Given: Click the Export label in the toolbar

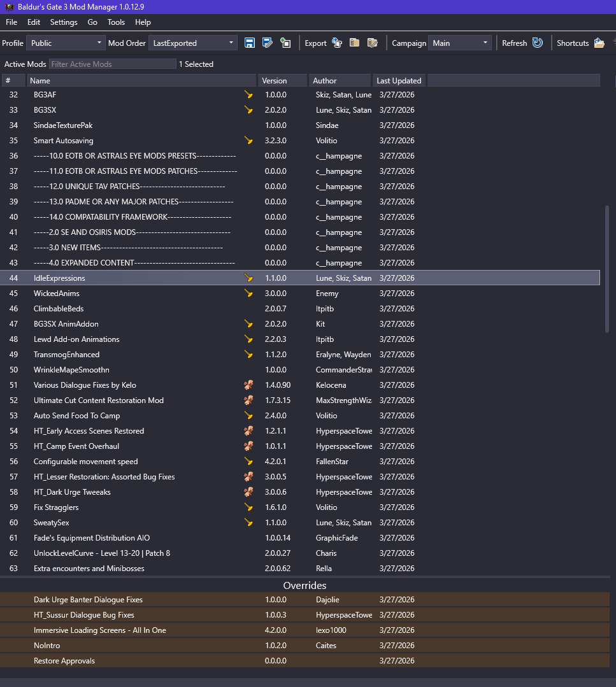Looking at the screenshot, I should 316,43.
